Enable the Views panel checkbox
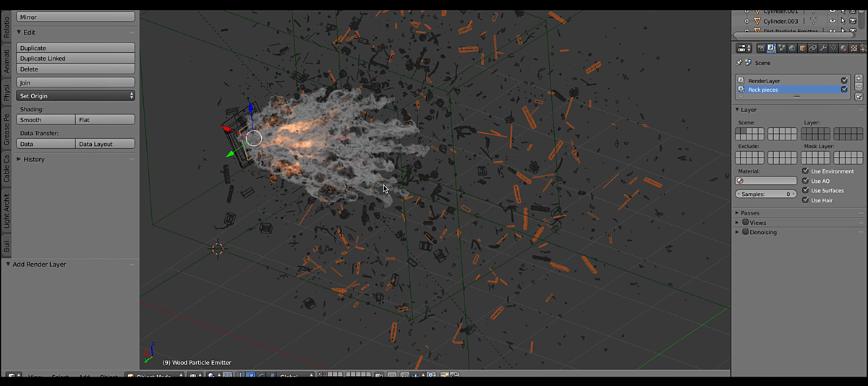 (746, 223)
